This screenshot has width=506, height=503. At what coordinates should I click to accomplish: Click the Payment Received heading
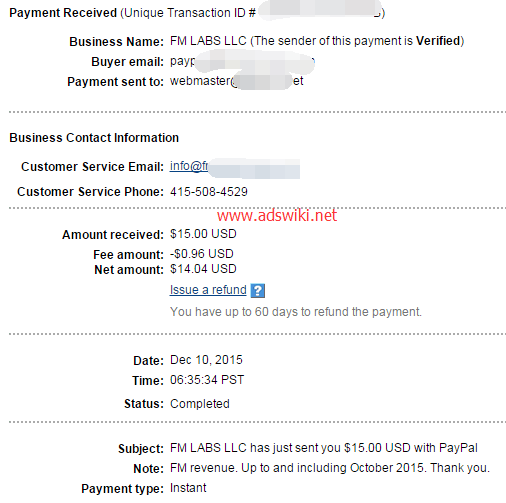pos(63,13)
